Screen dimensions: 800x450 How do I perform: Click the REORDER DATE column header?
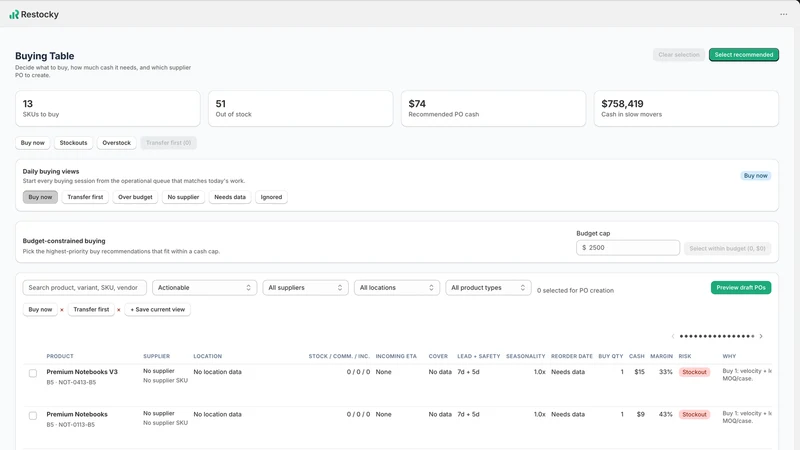tap(572, 356)
